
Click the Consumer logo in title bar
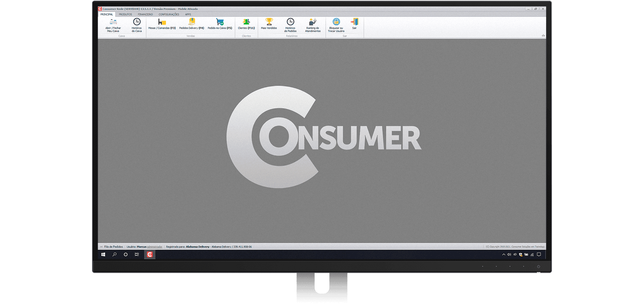(100, 9)
